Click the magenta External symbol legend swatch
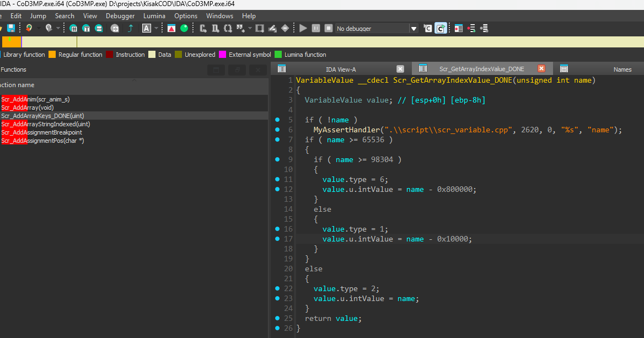644x338 pixels. [x=223, y=54]
